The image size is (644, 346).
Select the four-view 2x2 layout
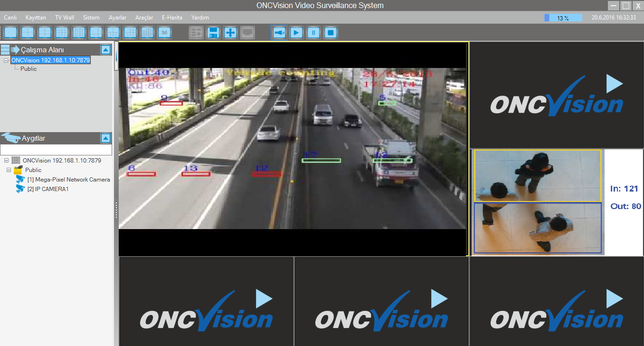click(28, 33)
